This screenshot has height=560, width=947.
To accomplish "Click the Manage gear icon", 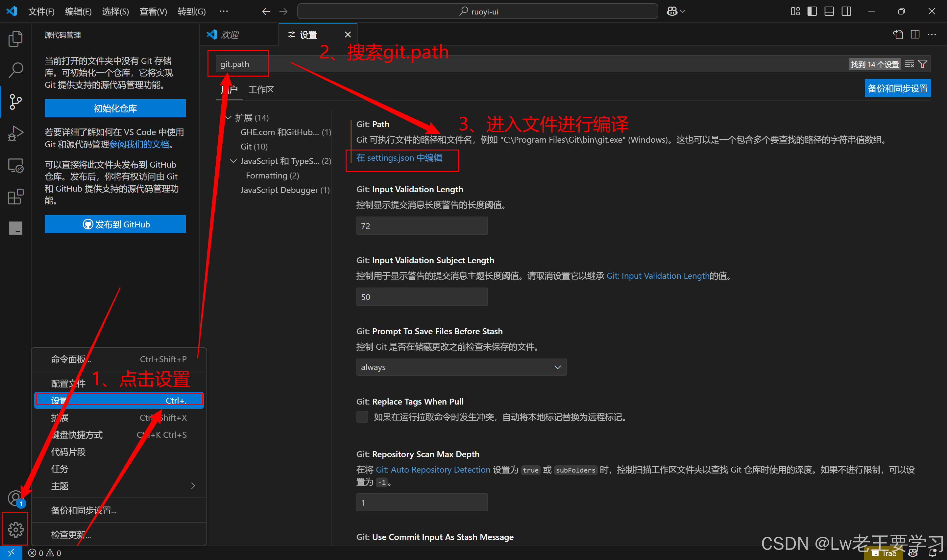I will 15,529.
